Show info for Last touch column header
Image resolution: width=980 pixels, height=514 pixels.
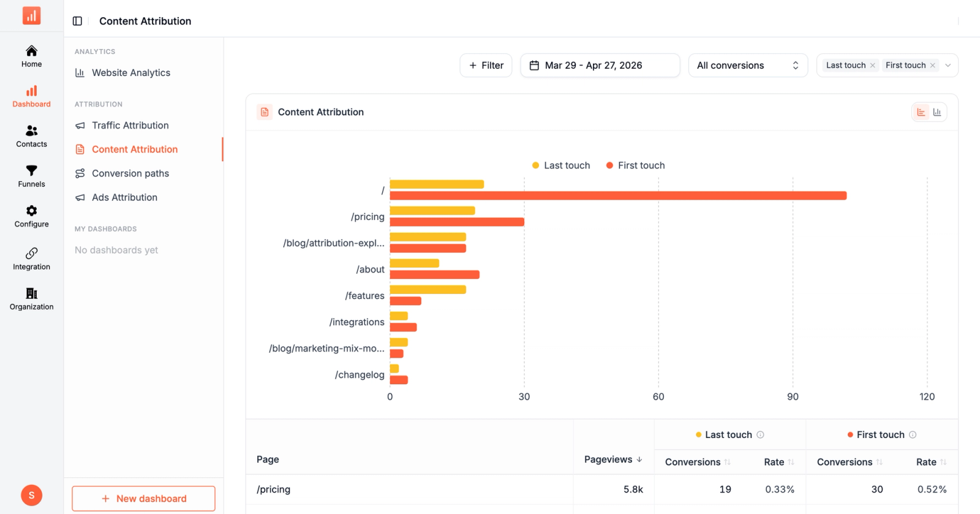(x=760, y=435)
